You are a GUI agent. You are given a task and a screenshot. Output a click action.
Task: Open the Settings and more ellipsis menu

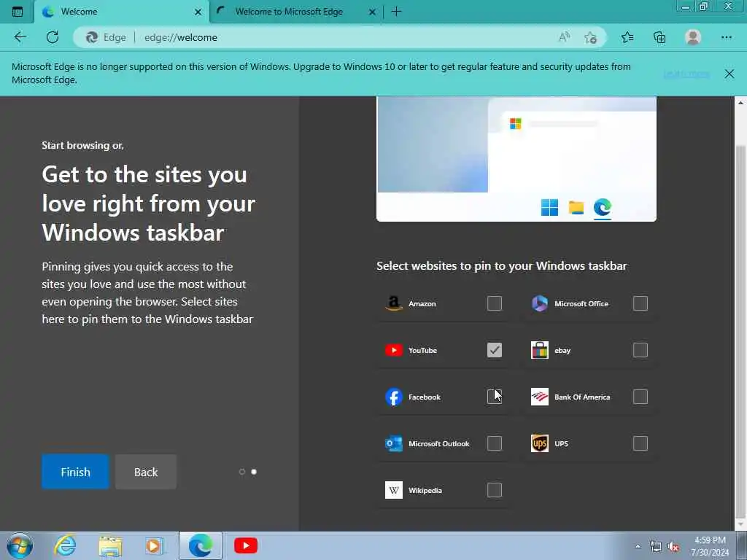(x=727, y=37)
